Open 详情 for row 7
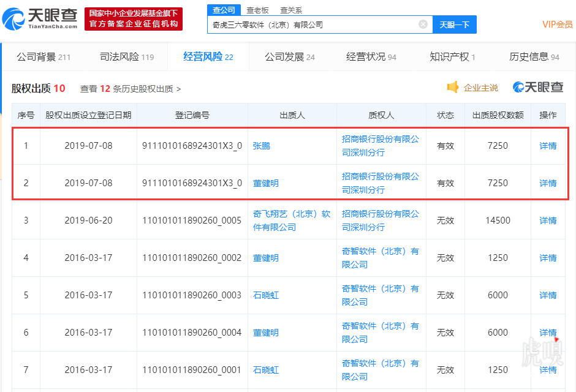Image resolution: width=576 pixels, height=392 pixels. (x=548, y=370)
